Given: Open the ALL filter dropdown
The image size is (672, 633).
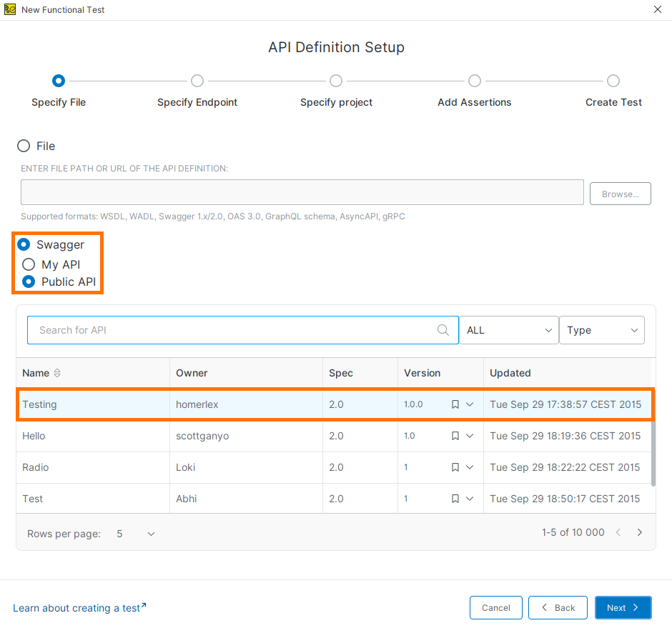Looking at the screenshot, I should point(509,330).
